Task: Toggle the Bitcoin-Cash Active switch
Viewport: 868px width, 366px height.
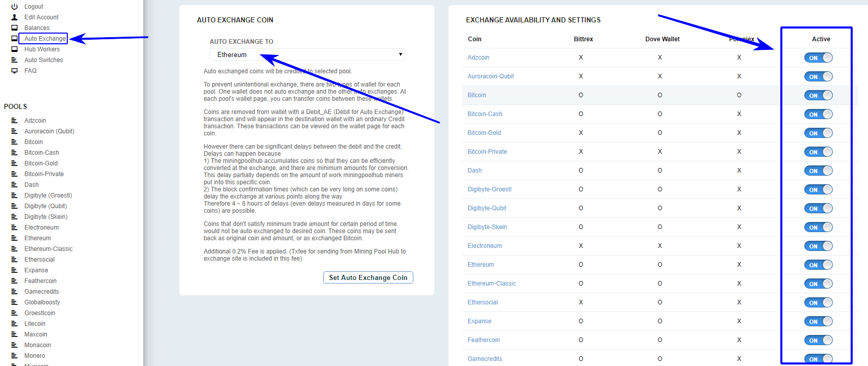Action: tap(819, 114)
